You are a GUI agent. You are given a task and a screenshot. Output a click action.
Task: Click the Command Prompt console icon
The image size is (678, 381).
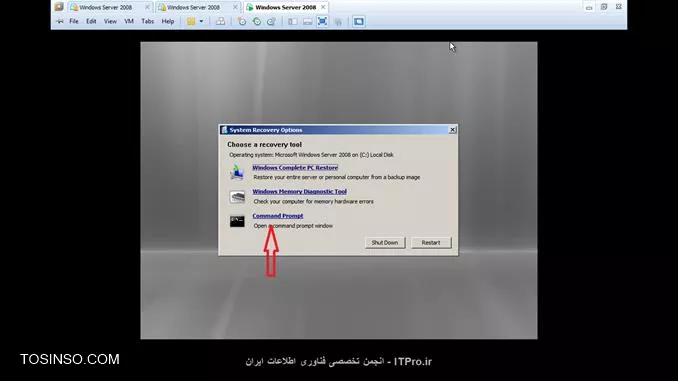click(x=237, y=221)
